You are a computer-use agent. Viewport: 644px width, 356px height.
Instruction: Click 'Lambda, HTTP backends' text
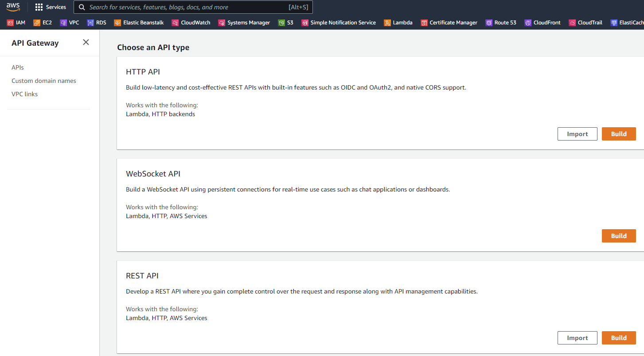coord(160,114)
